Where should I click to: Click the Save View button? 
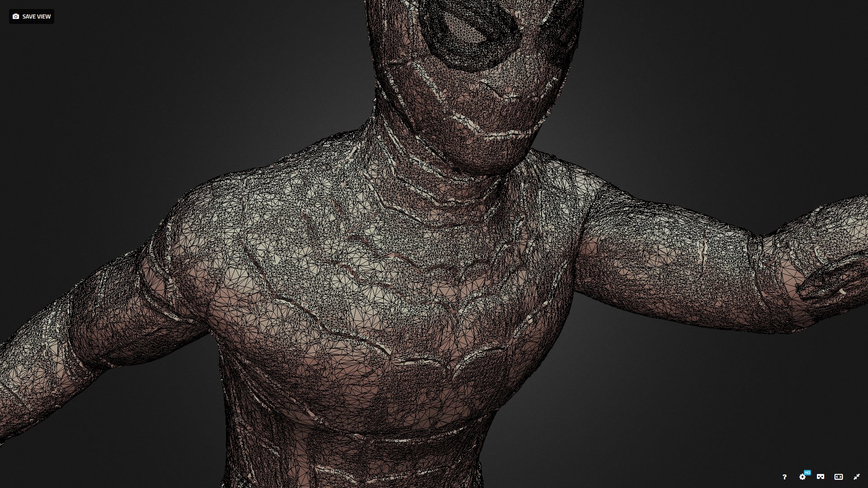click(32, 17)
